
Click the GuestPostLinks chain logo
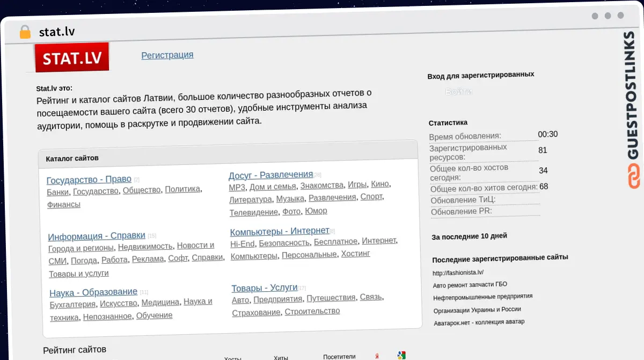coord(634,177)
